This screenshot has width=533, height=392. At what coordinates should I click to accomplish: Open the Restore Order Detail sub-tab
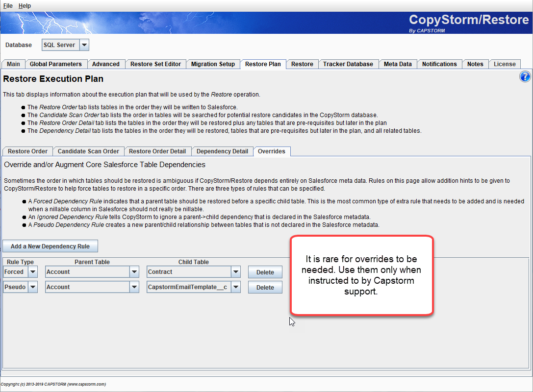coord(157,151)
